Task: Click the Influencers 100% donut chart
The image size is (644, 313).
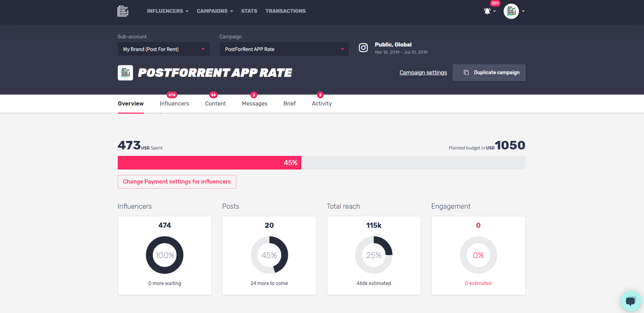Action: (165, 255)
